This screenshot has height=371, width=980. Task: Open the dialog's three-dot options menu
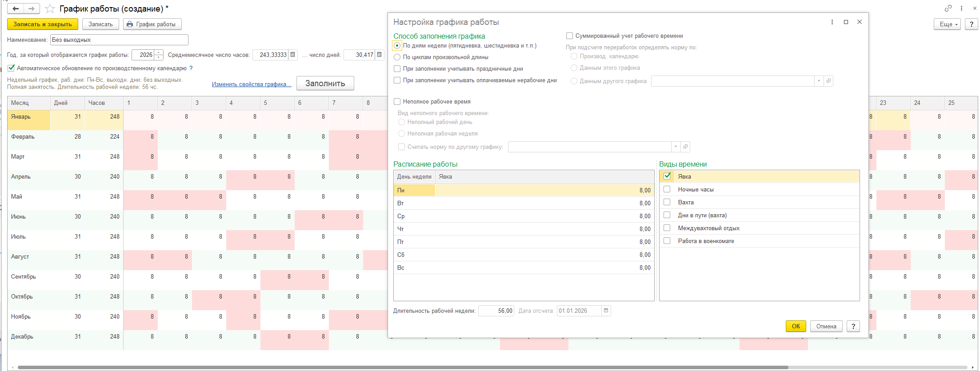(x=832, y=22)
